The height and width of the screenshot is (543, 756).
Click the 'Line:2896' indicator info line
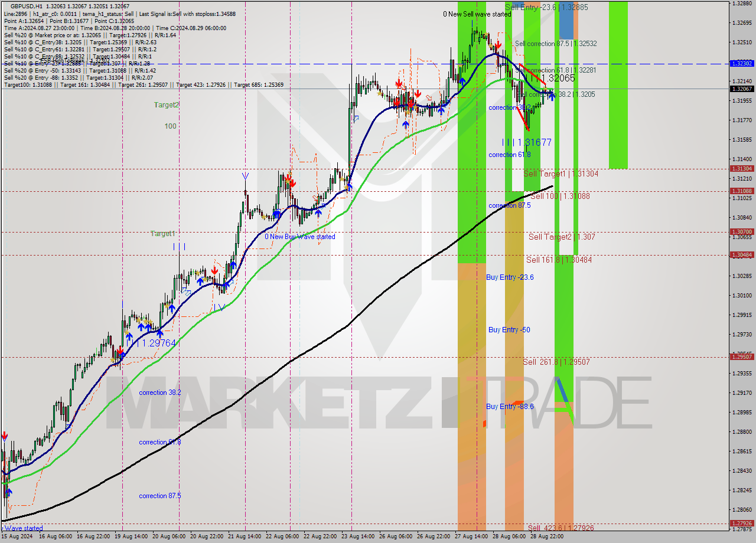[119, 14]
